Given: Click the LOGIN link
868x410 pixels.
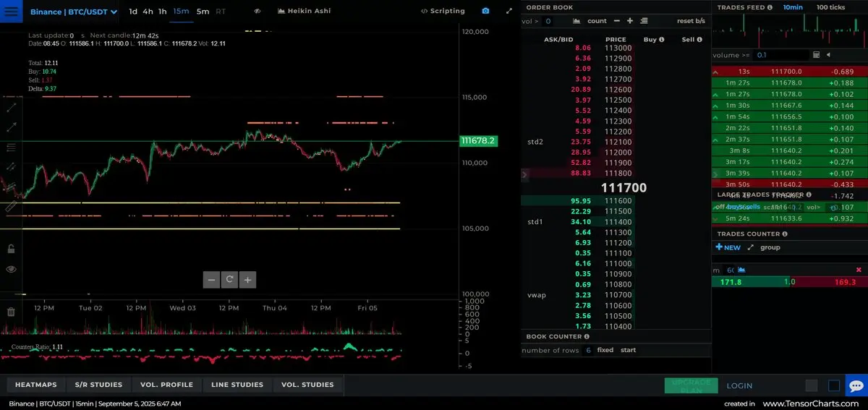Looking at the screenshot, I should click(x=739, y=385).
